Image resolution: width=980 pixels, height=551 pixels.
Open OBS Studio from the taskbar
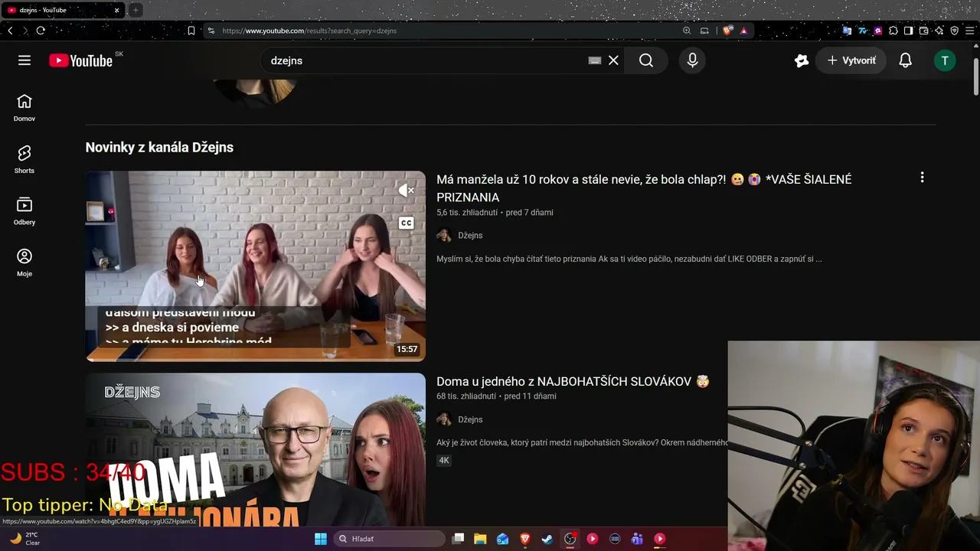coord(570,539)
